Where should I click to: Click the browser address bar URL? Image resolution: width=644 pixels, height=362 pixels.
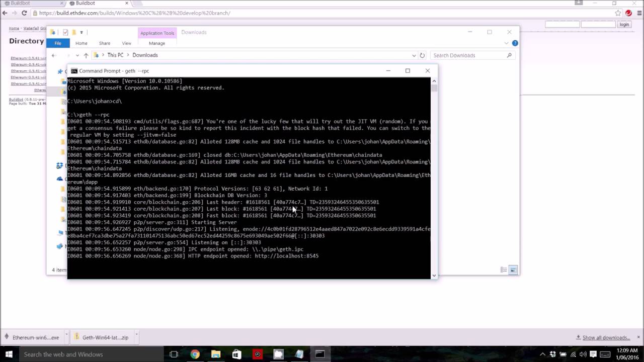[134, 13]
